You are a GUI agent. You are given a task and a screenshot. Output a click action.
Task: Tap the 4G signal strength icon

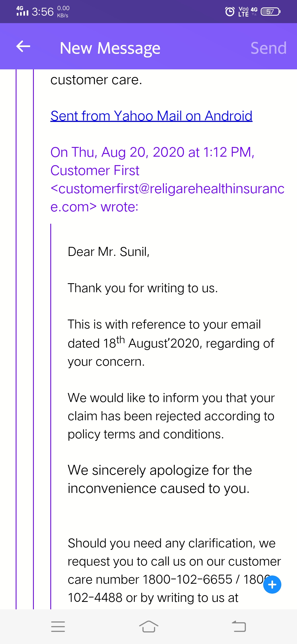click(22, 11)
